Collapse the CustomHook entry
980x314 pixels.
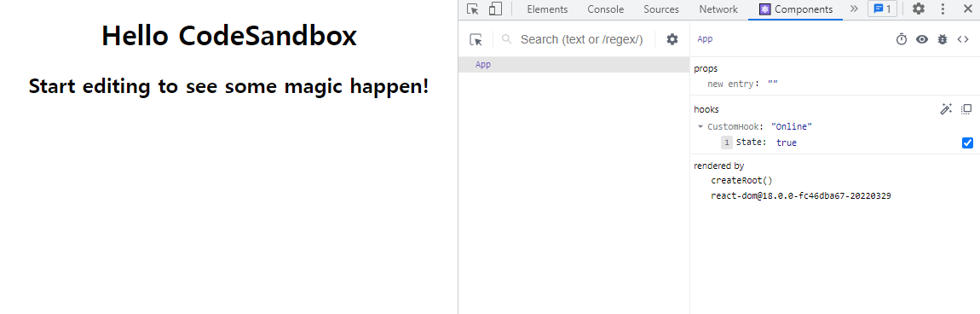700,126
